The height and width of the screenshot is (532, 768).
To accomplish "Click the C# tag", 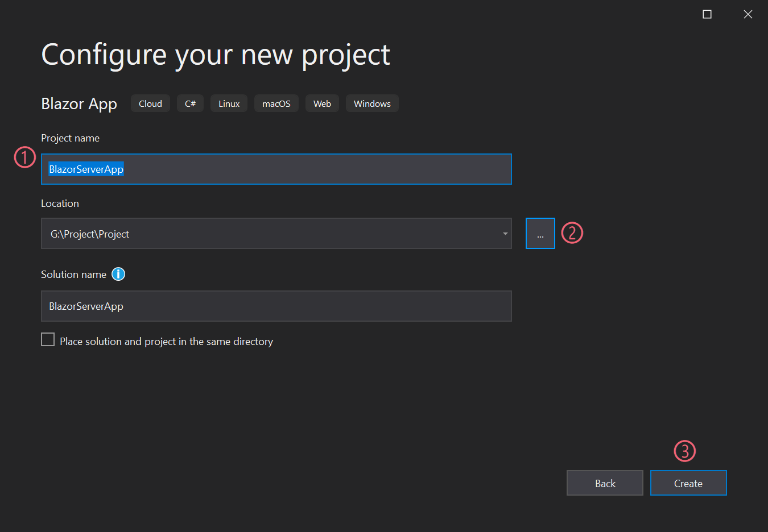I will point(190,103).
